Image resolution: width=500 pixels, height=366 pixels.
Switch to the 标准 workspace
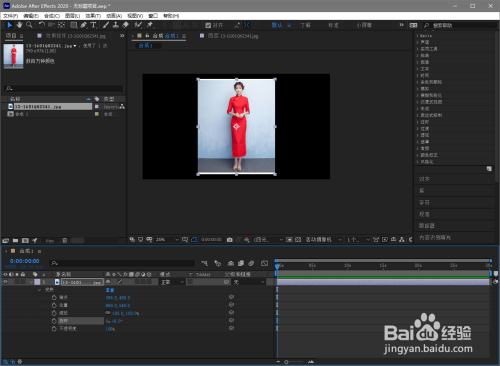[x=333, y=25]
